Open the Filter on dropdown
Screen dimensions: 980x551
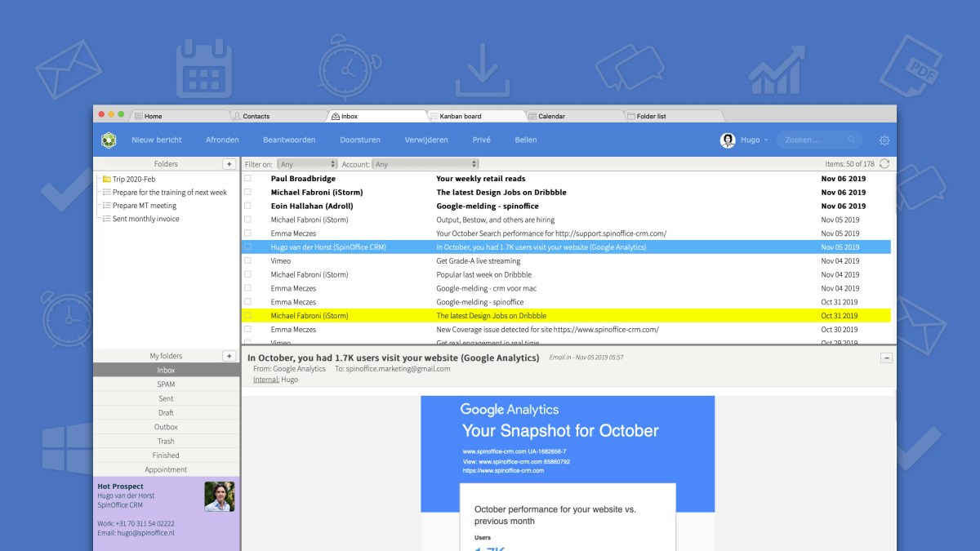click(x=307, y=164)
